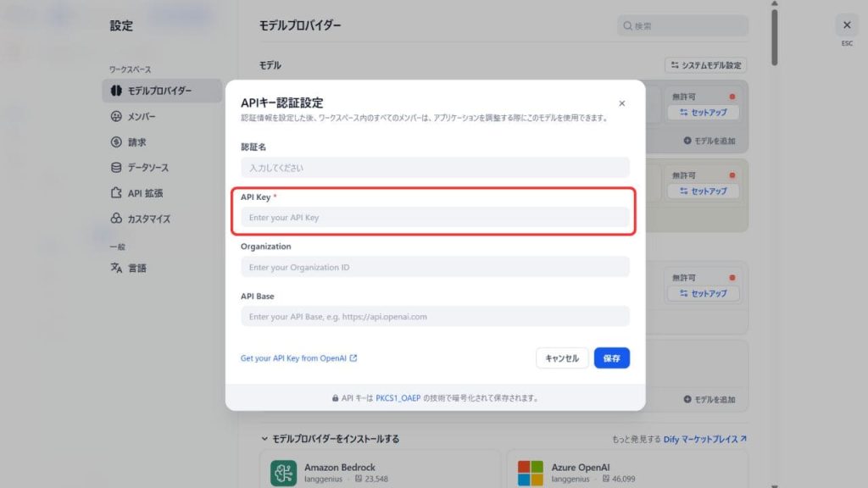This screenshot has height=488, width=868.
Task: Focus the API Key input field
Action: tap(435, 218)
